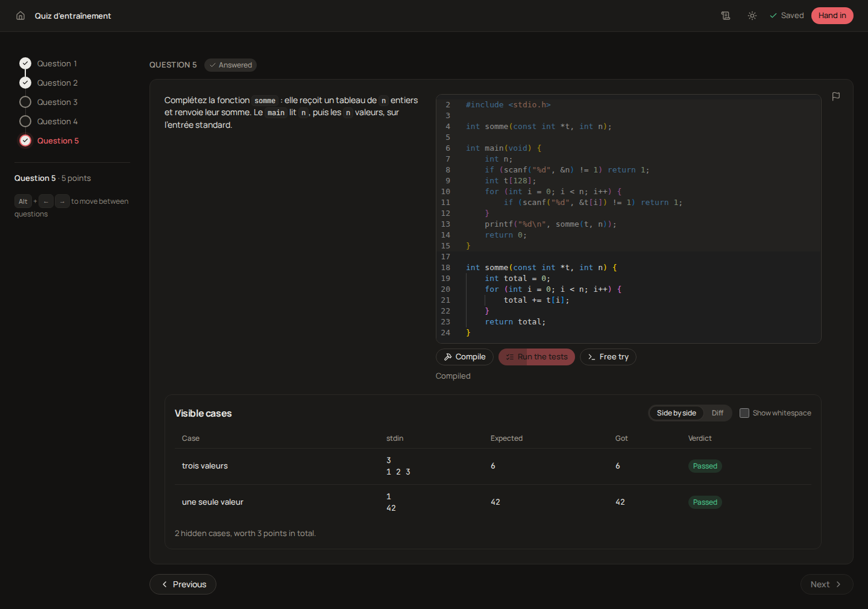Click the Question 4 empty circle
This screenshot has width=868, height=609.
(25, 121)
